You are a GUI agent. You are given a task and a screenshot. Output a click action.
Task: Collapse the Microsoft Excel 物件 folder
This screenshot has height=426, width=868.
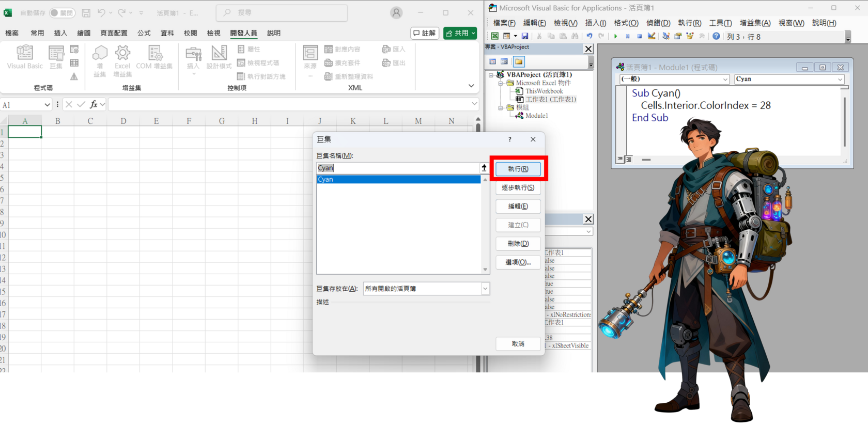point(500,83)
